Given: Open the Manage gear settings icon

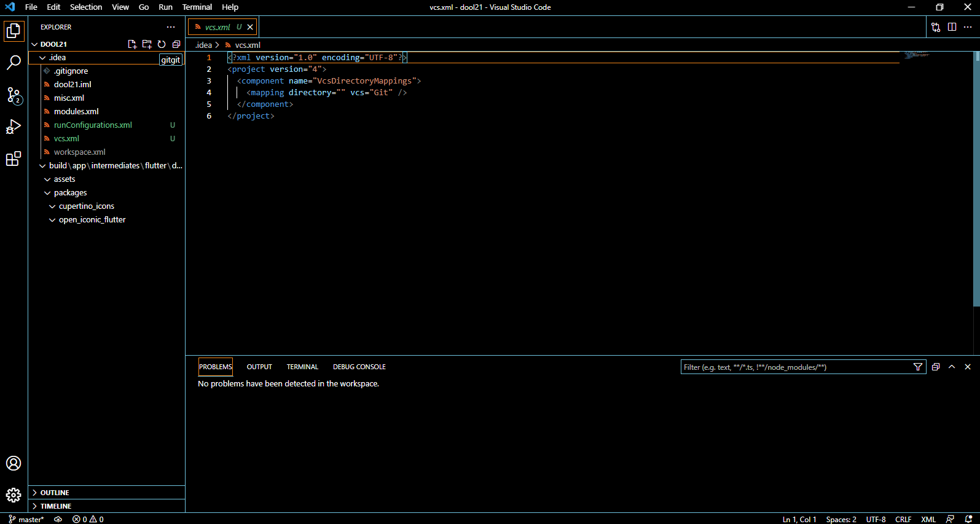Looking at the screenshot, I should [x=14, y=495].
